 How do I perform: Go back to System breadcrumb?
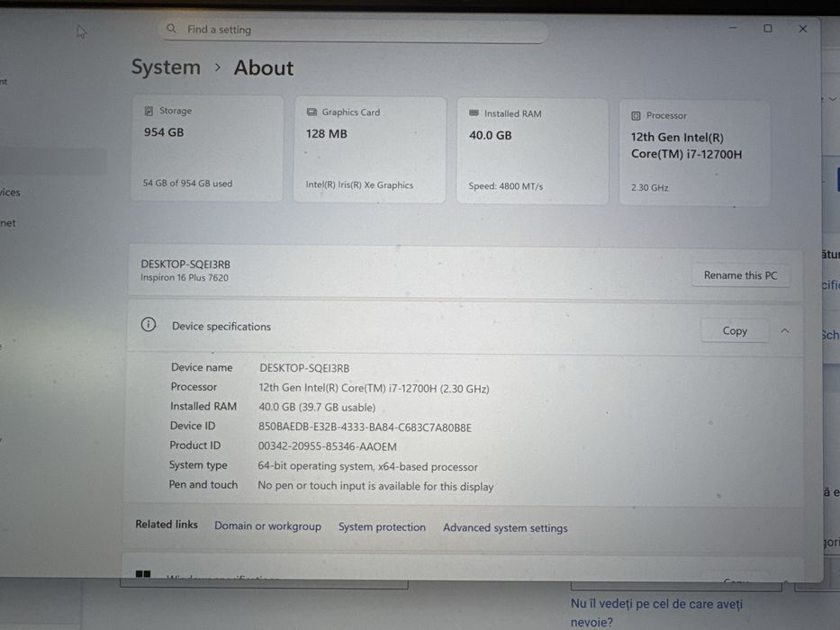166,67
